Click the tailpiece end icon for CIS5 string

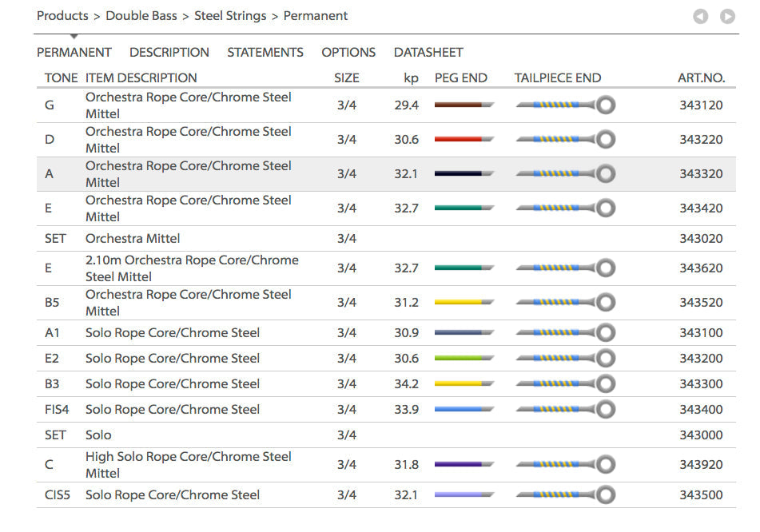pyautogui.click(x=564, y=494)
